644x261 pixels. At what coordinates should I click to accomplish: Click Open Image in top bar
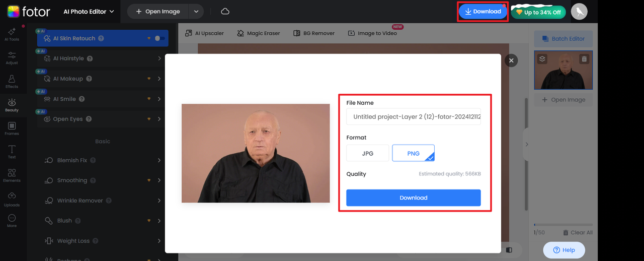click(158, 11)
